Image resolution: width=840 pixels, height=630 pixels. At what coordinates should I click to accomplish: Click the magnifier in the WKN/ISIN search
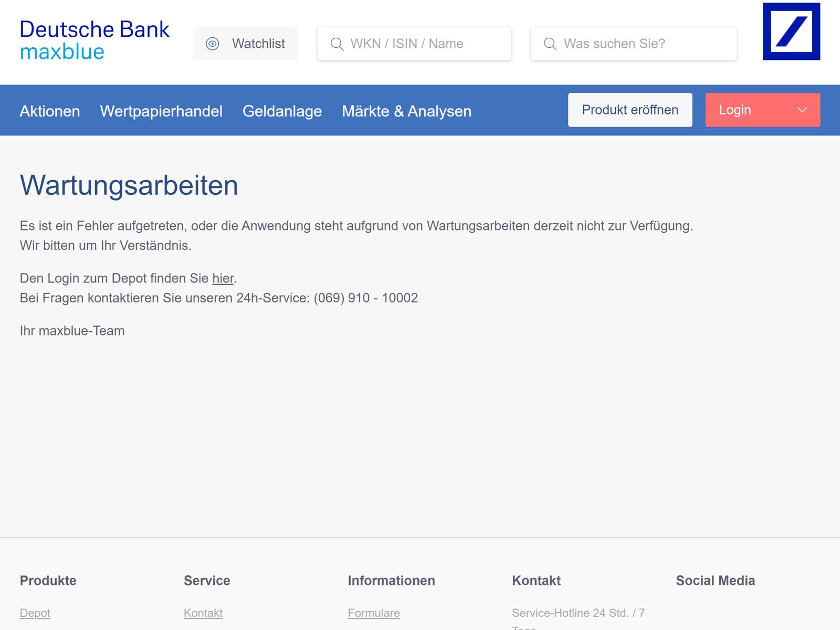click(x=337, y=44)
